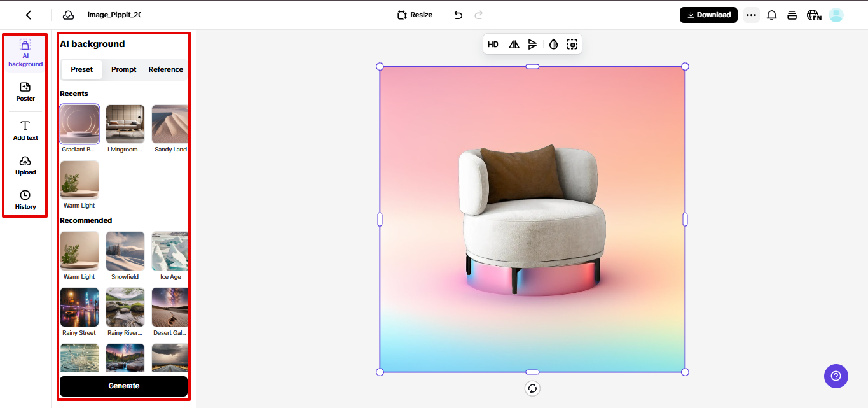Open notifications
The width and height of the screenshot is (868, 408).
[771, 15]
